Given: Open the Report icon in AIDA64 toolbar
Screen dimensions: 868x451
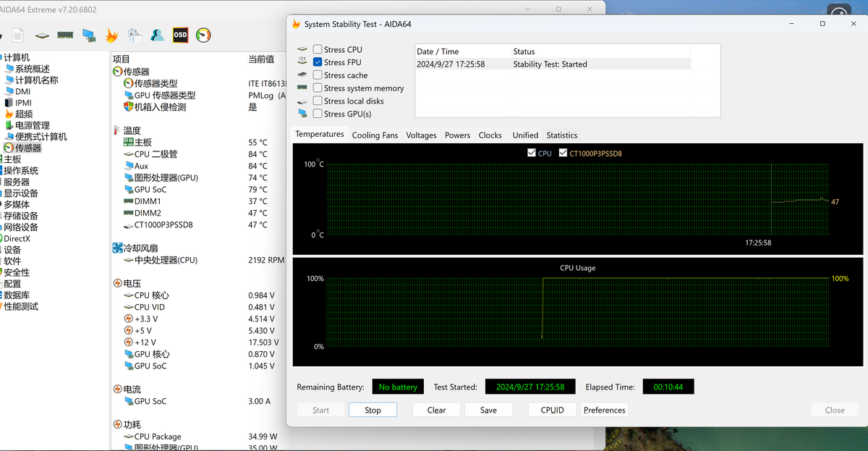Looking at the screenshot, I should [18, 35].
